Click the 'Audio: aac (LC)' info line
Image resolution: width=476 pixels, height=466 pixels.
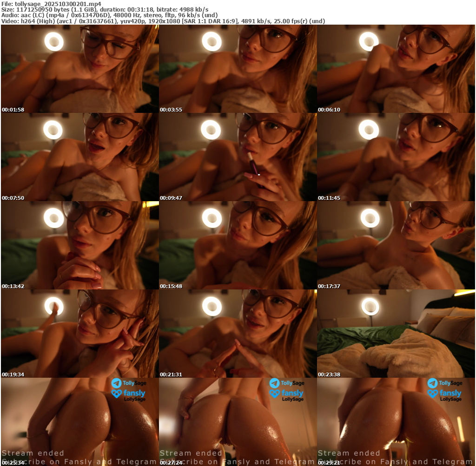[x=109, y=15]
